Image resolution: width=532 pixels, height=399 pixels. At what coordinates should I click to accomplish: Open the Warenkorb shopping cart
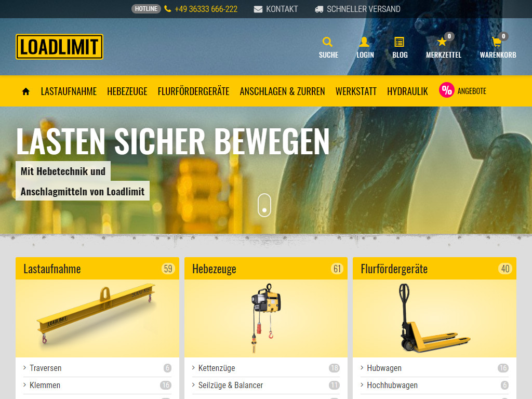[497, 42]
